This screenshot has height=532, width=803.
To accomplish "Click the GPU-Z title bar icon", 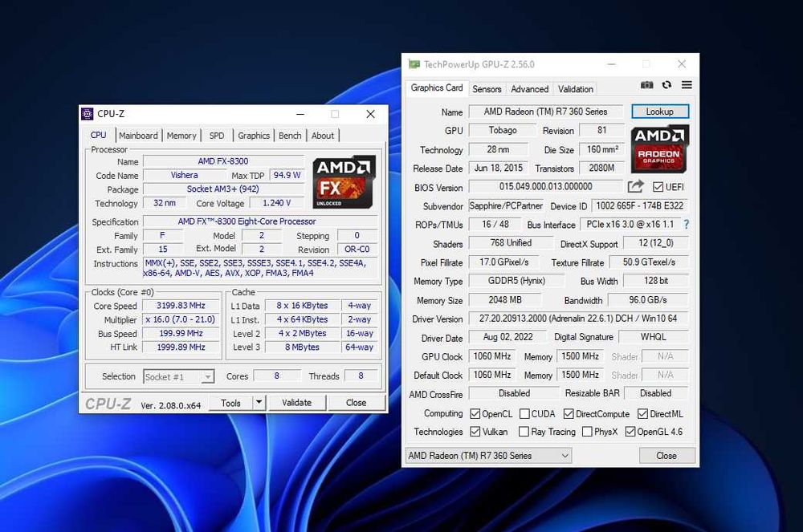I will click(x=414, y=64).
